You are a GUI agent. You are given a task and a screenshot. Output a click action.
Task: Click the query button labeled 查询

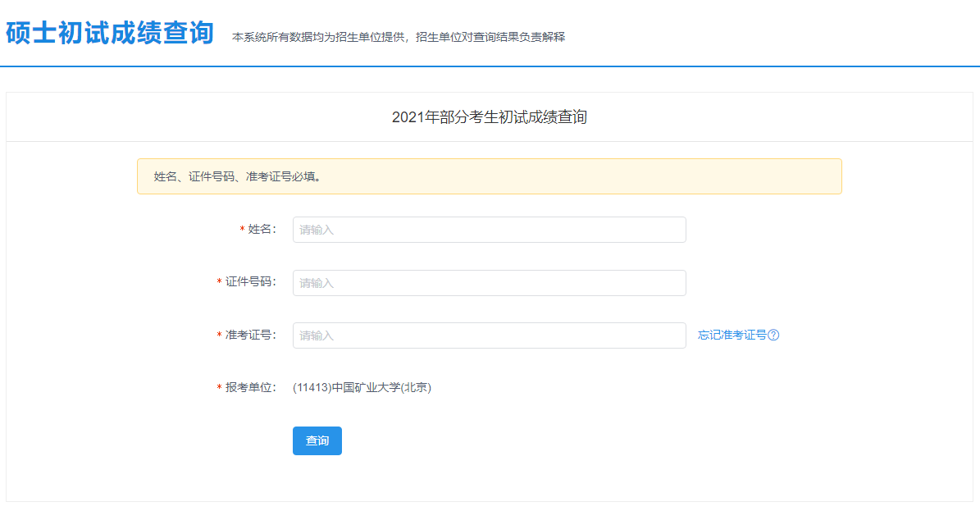[317, 440]
